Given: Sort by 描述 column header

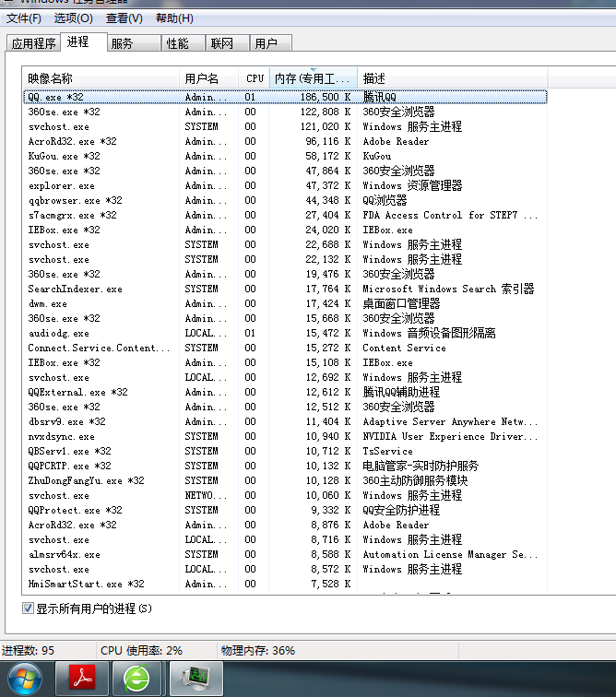Looking at the screenshot, I should coord(453,78).
